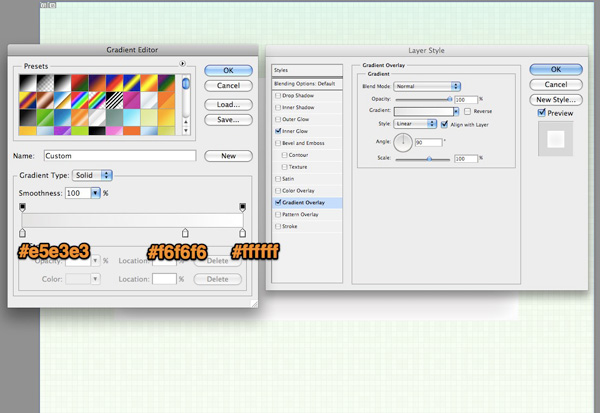Select the lime green preset swatch
Image resolution: width=600 pixels, height=413 pixels.
pos(80,131)
